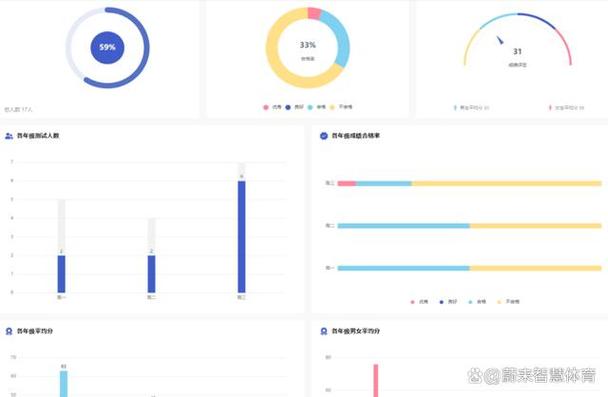
Task: Click the blue arc of the 59% progress ring
Action: (147, 47)
